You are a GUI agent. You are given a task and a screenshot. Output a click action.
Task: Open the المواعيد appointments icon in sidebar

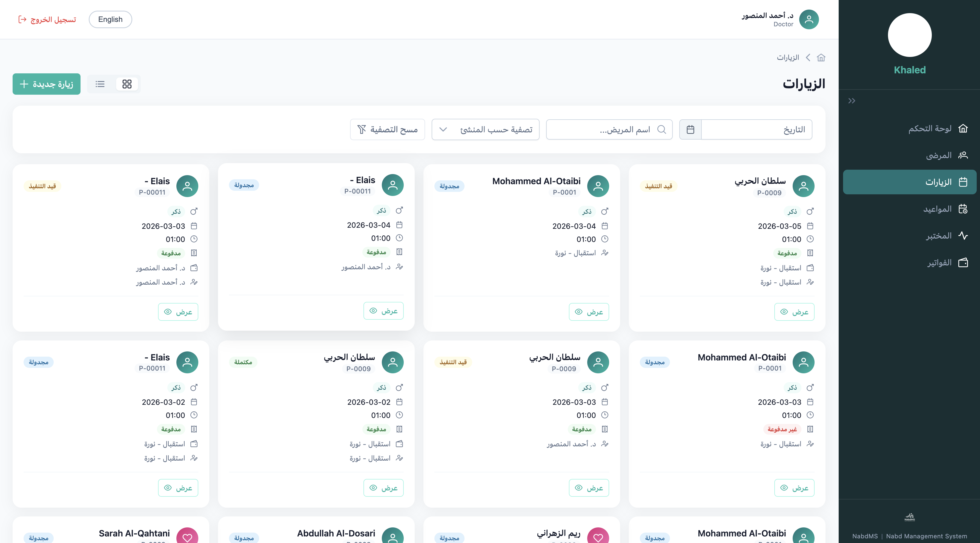click(964, 208)
